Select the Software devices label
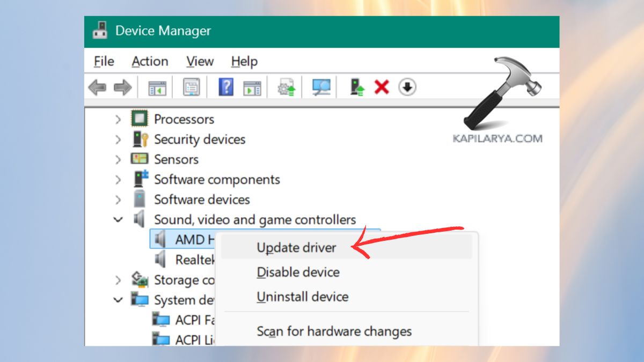 point(202,200)
